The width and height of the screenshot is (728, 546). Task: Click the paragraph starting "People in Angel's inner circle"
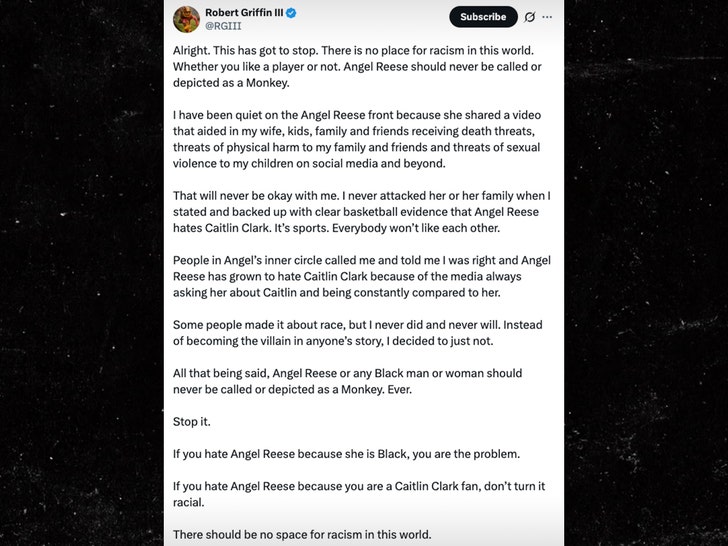(x=358, y=276)
